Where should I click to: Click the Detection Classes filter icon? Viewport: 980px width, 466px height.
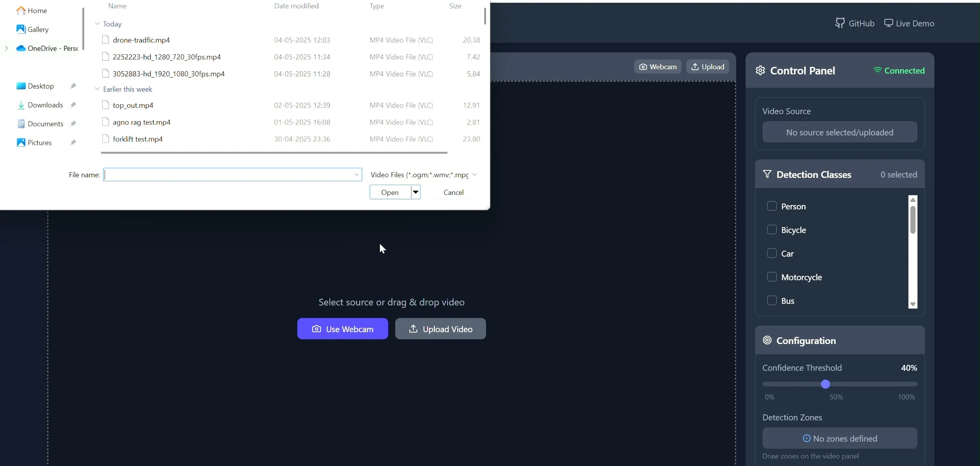pyautogui.click(x=767, y=174)
